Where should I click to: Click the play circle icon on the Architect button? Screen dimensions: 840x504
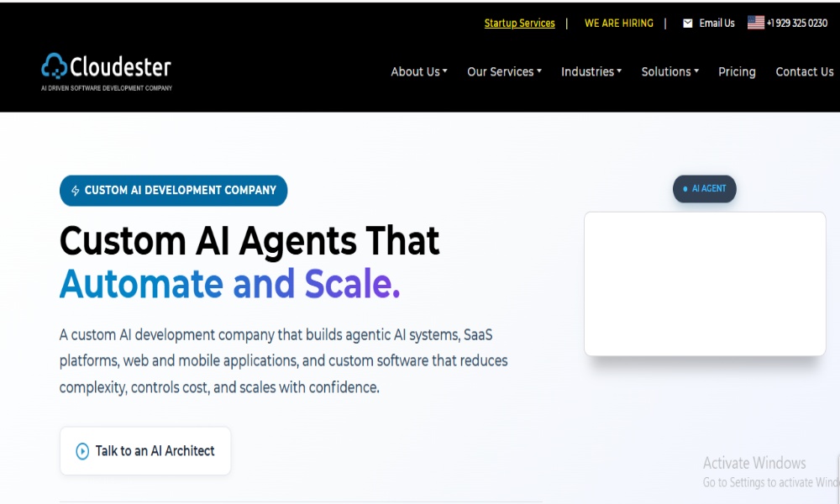pos(82,451)
